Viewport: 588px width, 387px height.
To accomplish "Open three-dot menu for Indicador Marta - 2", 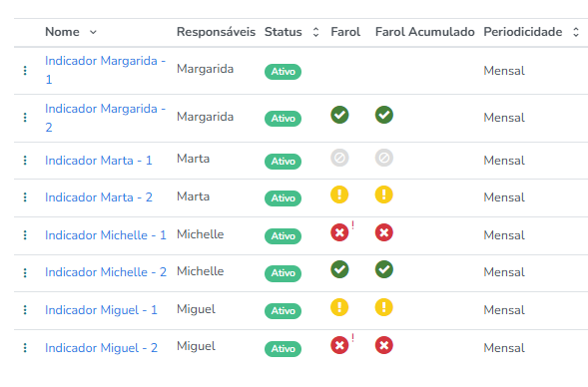I will (x=25, y=197).
